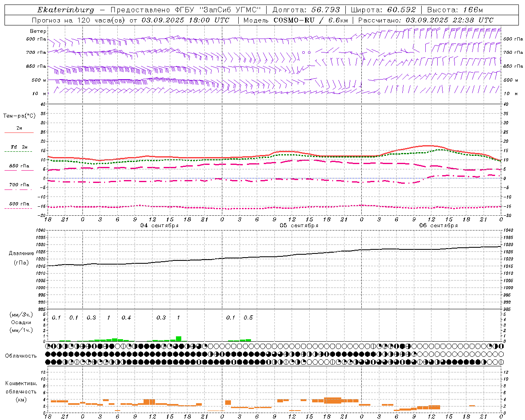Select the (мм/3ч.) precipitation unit label

[21, 315]
